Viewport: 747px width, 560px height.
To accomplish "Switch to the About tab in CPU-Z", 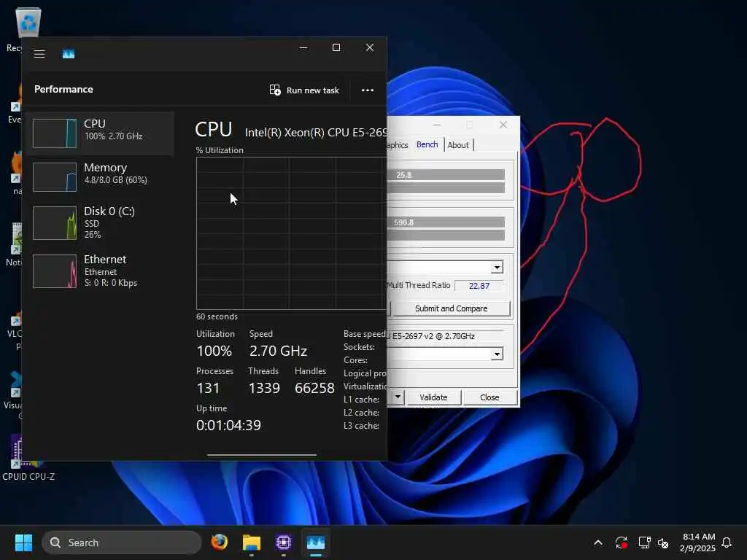I will pos(458,145).
